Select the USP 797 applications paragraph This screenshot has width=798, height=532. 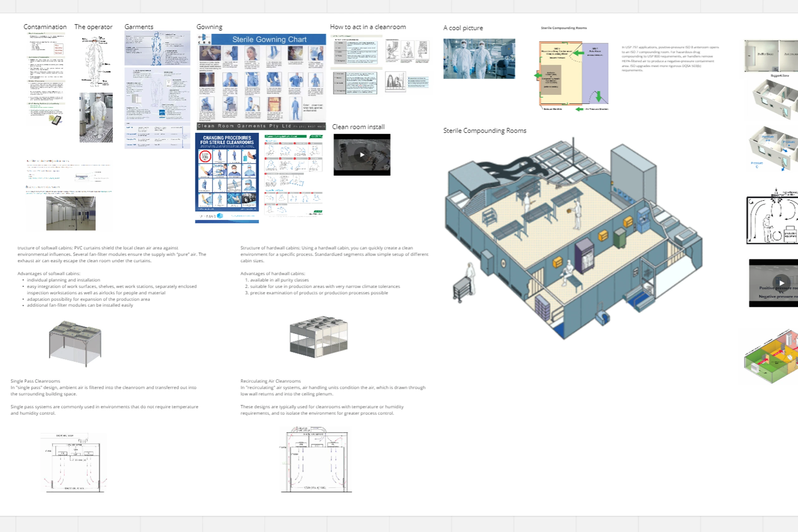tap(670, 59)
